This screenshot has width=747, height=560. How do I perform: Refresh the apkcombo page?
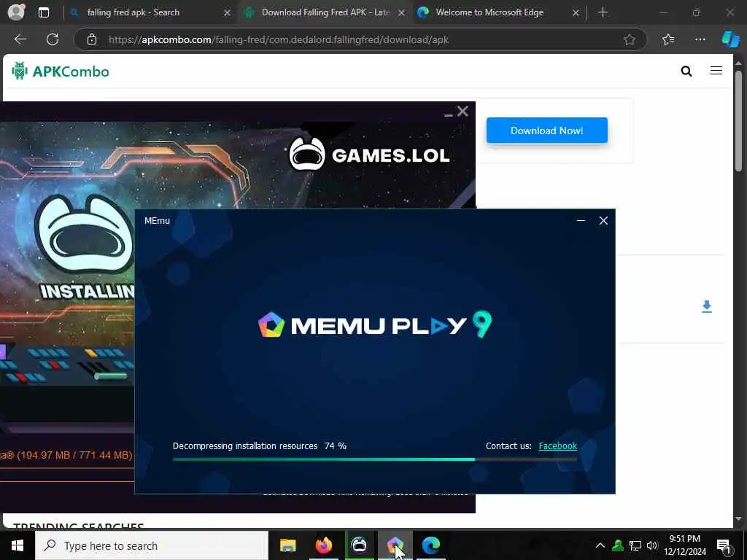point(53,39)
